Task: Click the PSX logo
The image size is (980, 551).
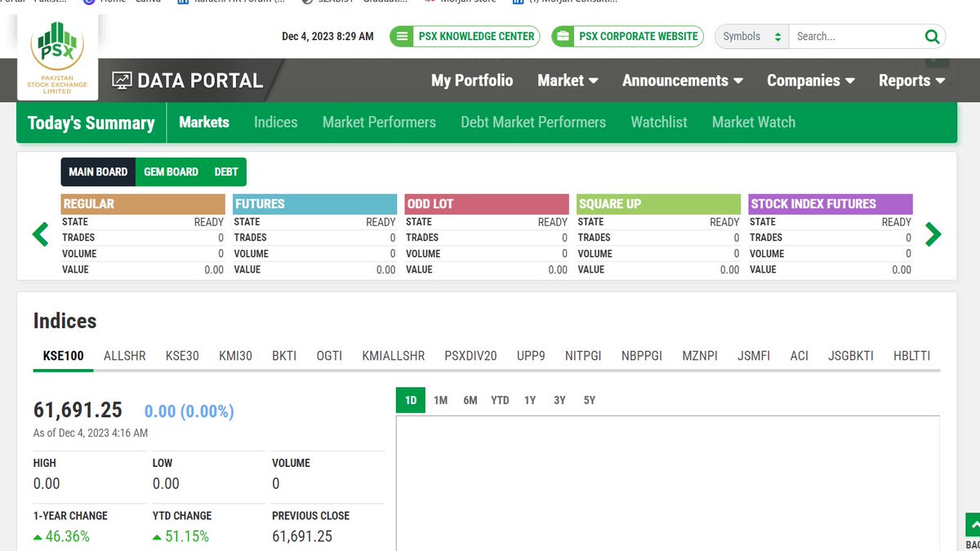Action: (x=57, y=57)
